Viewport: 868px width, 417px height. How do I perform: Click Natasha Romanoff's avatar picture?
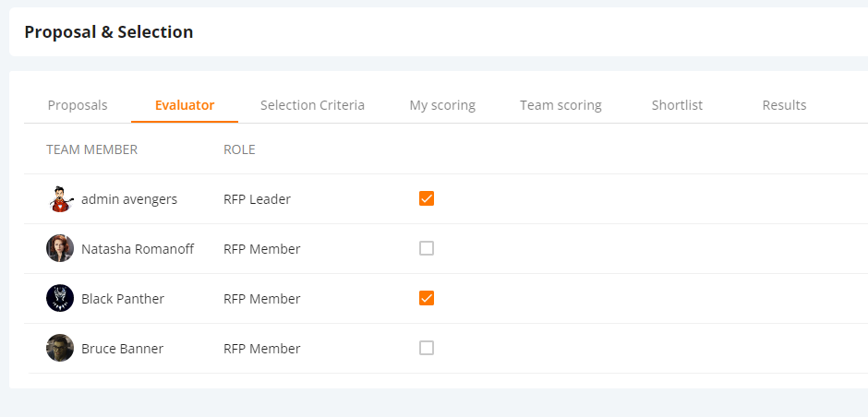[60, 248]
